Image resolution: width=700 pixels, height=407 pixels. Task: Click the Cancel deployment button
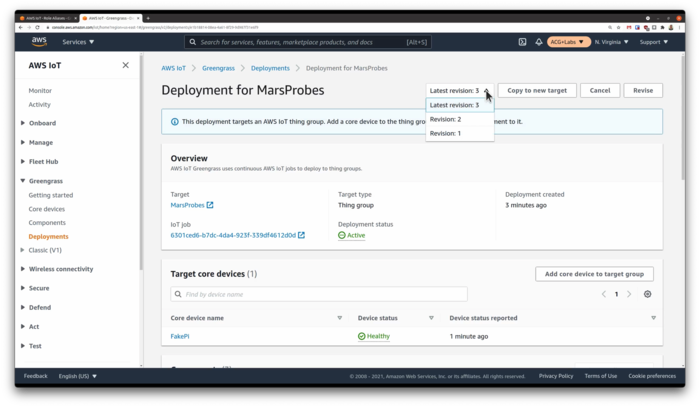pyautogui.click(x=600, y=91)
